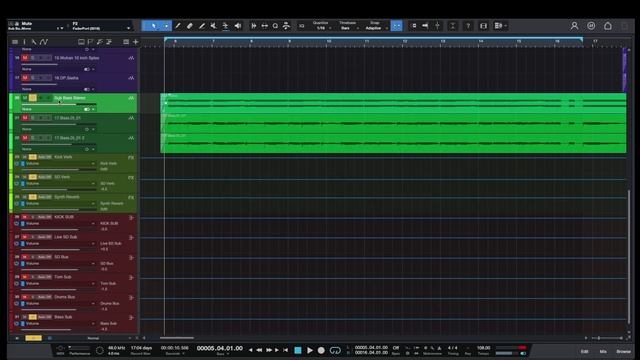This screenshot has height=360, width=640.
Task: Select the Listen (speaker) tool
Action: coord(238,26)
